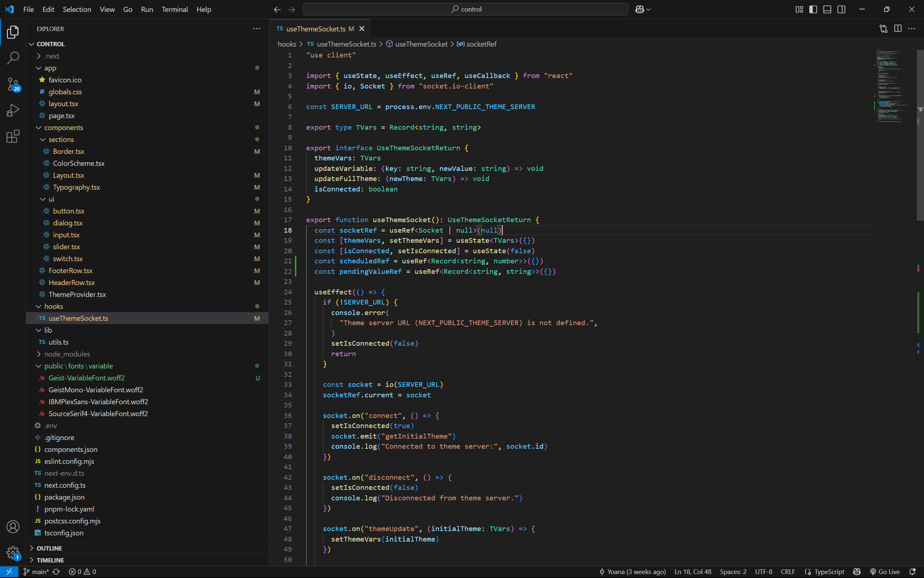Open editor More Actions ellipsis

click(x=912, y=29)
